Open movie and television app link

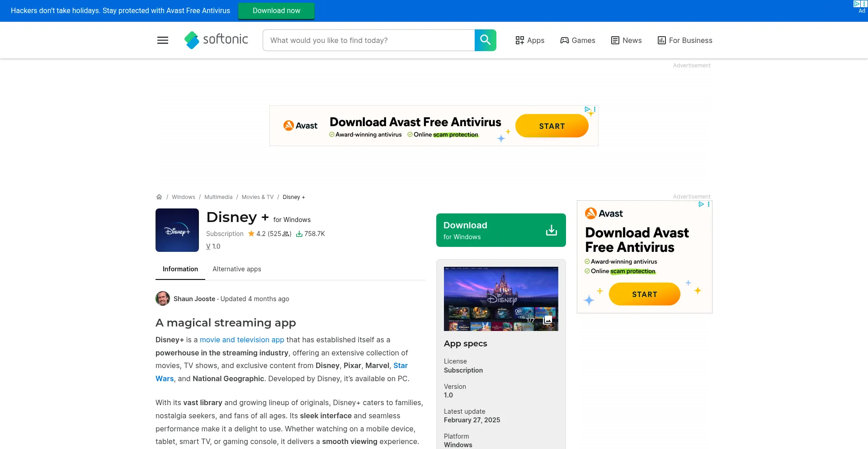(x=242, y=340)
